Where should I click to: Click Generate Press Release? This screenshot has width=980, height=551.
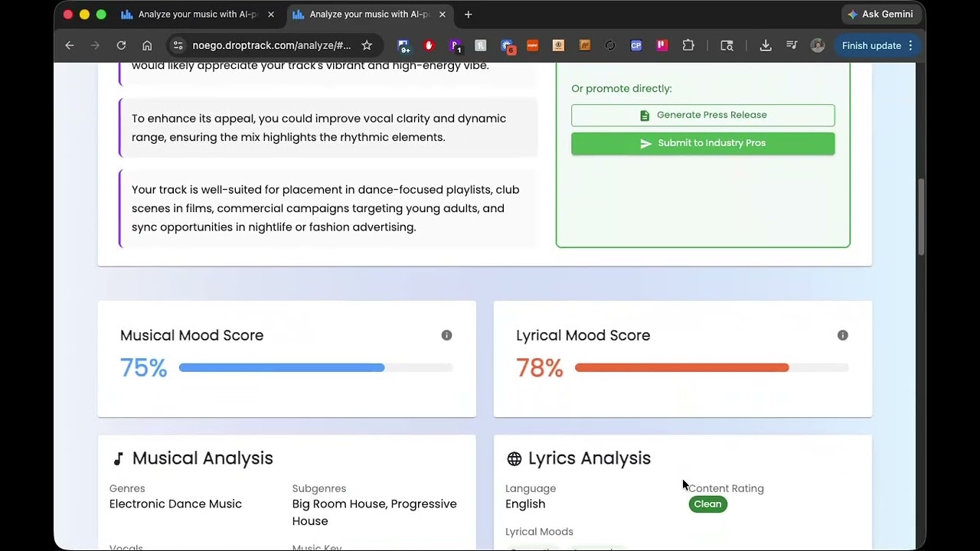pyautogui.click(x=703, y=115)
